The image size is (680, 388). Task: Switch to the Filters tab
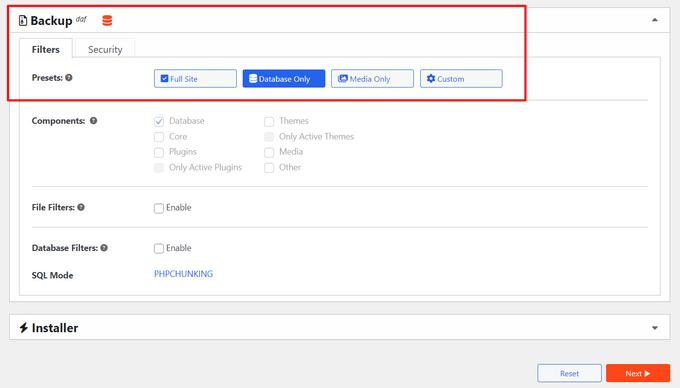[x=46, y=49]
